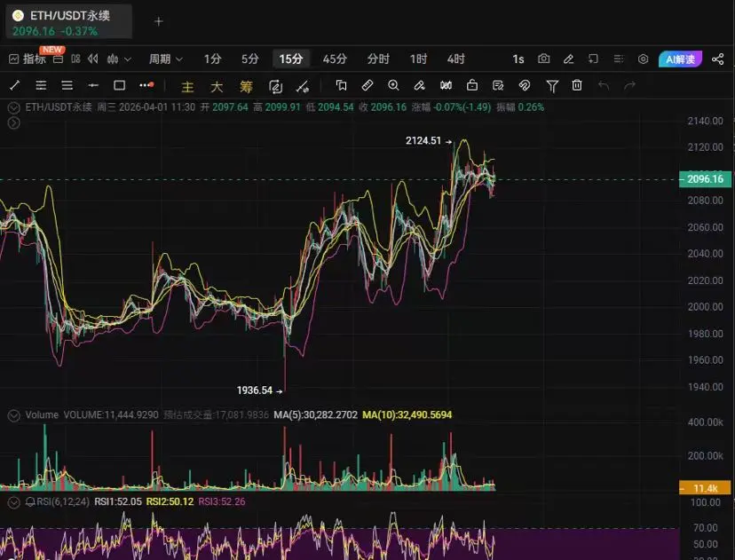735x560 pixels.
Task: Select the parallel three-line channel tool
Action: (x=67, y=85)
